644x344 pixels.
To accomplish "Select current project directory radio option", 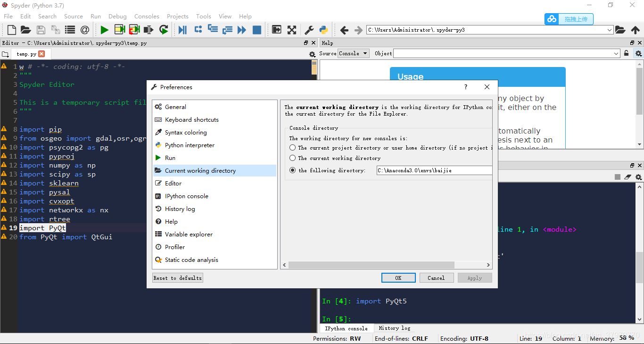I will click(x=292, y=148).
